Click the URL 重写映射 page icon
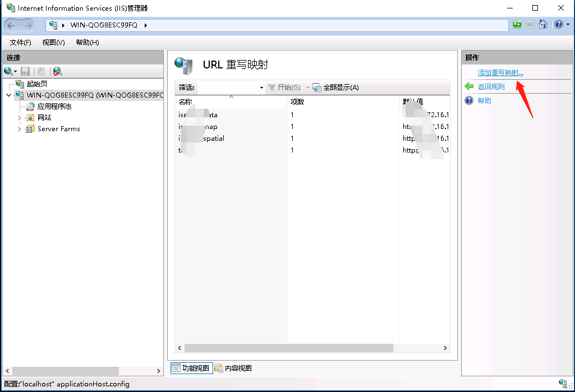The height and width of the screenshot is (392, 575). pos(183,66)
